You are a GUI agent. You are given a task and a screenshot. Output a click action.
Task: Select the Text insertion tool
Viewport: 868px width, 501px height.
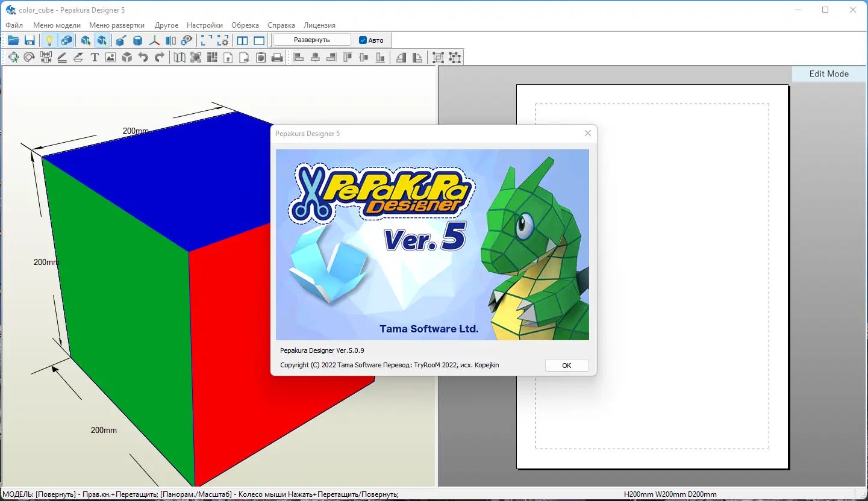(95, 57)
